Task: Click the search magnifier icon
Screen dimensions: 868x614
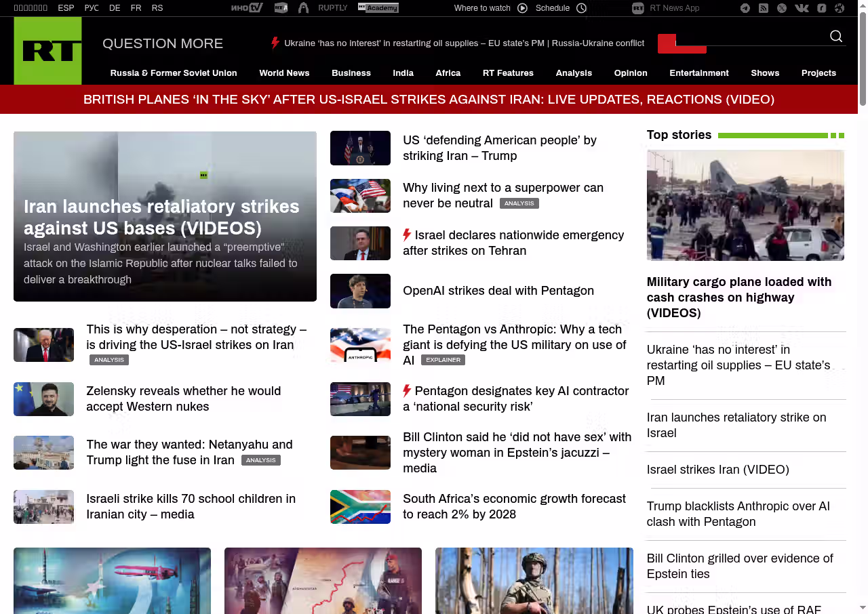Action: tap(836, 37)
